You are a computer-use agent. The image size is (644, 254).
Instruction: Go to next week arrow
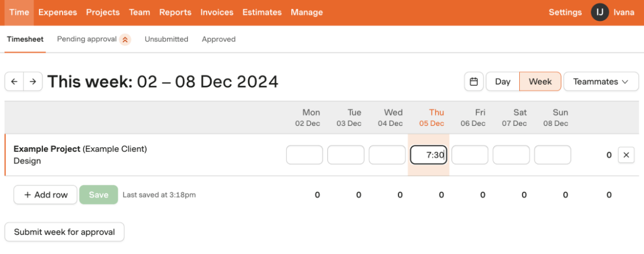coord(33,82)
